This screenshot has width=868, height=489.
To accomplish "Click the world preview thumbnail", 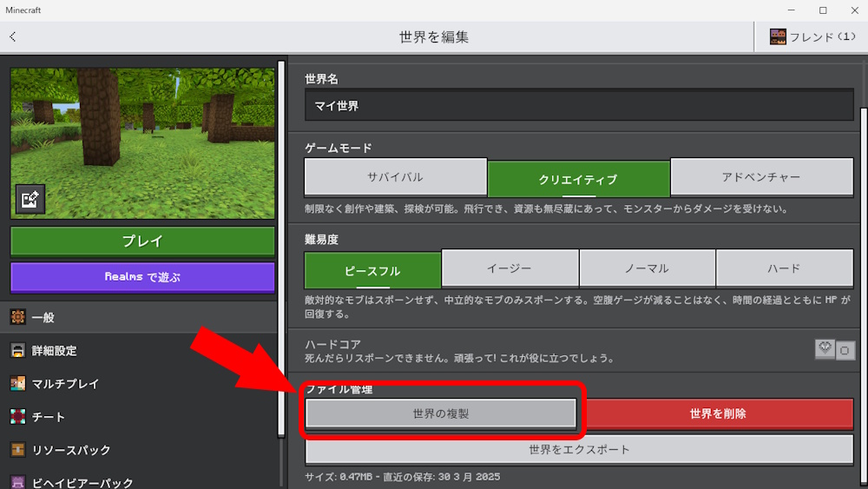I will coord(142,143).
